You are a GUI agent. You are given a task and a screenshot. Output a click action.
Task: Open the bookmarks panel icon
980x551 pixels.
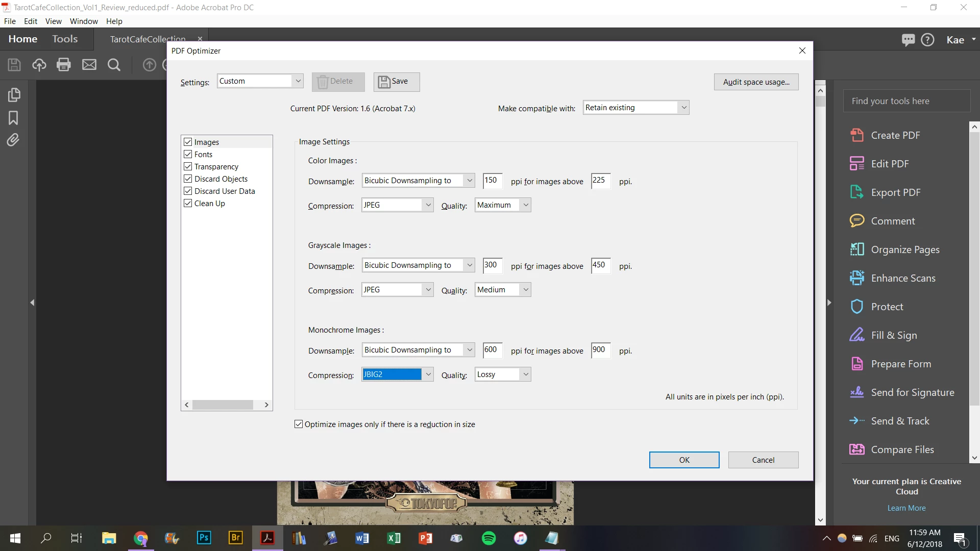coord(13,118)
